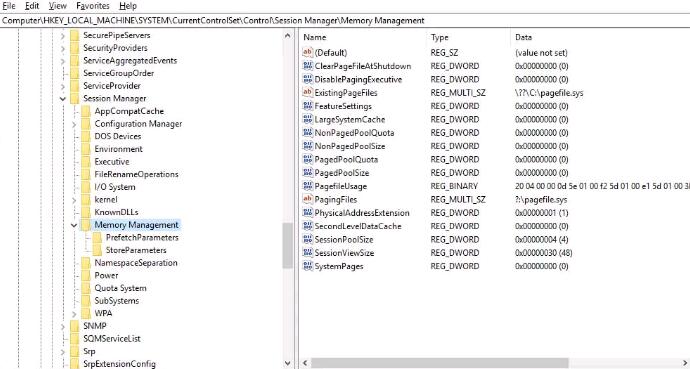Screen dimensions: 690x369
Task: Click the DisablePagingExecutive DWORD icon
Action: (x=308, y=79)
